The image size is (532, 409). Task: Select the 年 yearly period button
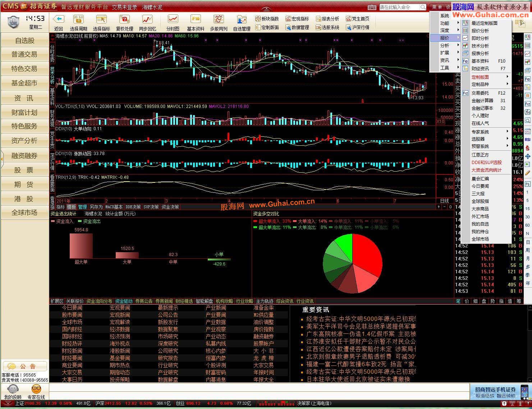click(528, 283)
